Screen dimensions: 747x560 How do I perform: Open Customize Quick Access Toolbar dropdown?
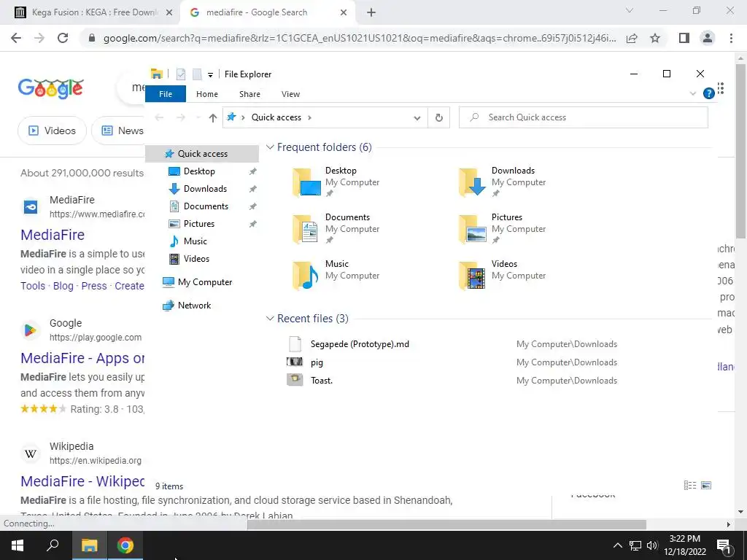[x=210, y=75]
